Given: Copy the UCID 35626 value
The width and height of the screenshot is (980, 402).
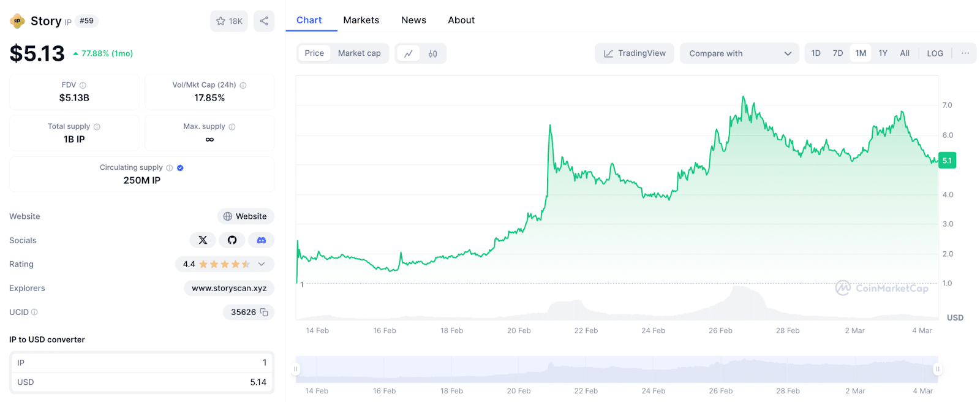Looking at the screenshot, I should [264, 312].
